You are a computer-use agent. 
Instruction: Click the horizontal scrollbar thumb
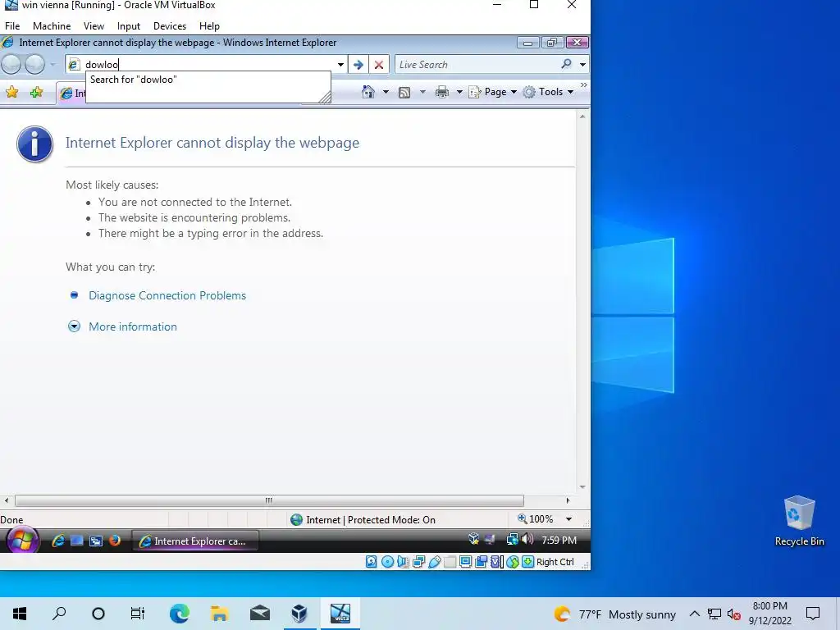(x=269, y=500)
